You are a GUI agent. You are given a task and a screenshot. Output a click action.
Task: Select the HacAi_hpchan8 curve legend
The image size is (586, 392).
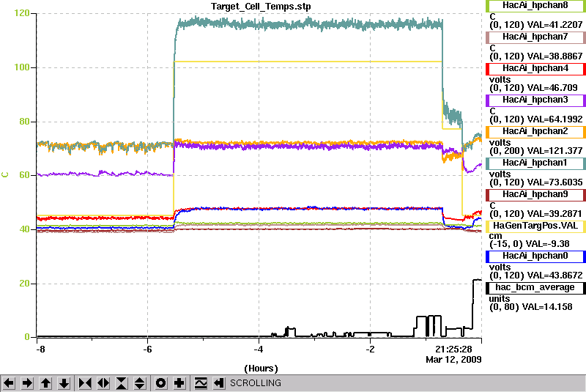535,6
